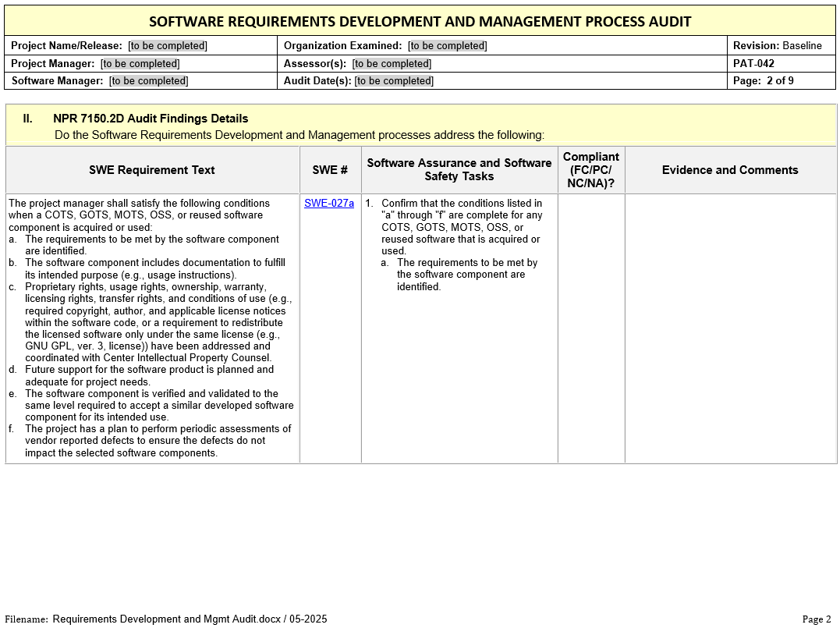Click the Compliant (FC/PC/NC/NA)? column header

(x=591, y=170)
